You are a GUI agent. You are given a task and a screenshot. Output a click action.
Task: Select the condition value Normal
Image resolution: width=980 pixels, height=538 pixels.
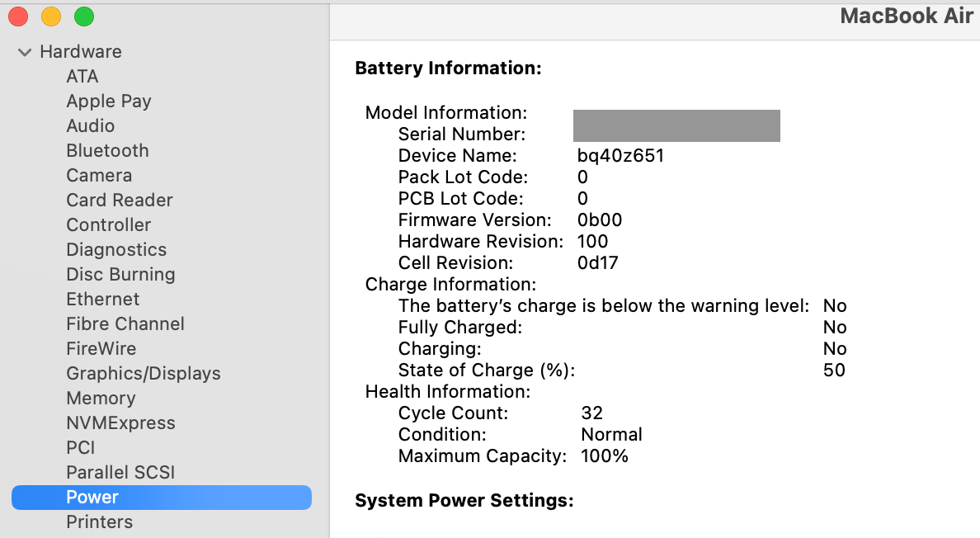[x=612, y=434]
